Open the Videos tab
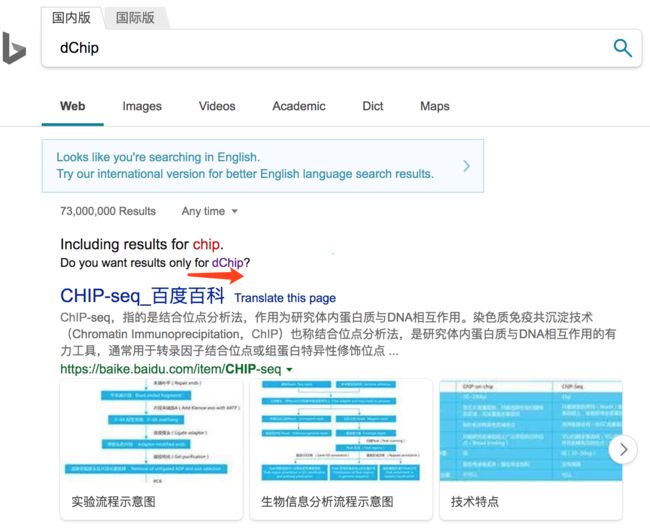650x531 pixels. pyautogui.click(x=217, y=106)
